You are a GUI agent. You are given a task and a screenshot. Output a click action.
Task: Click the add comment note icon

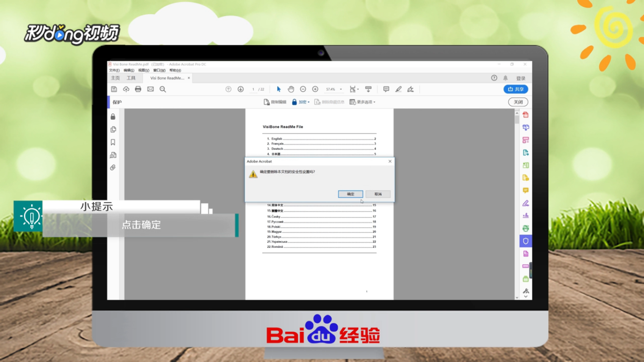(386, 89)
